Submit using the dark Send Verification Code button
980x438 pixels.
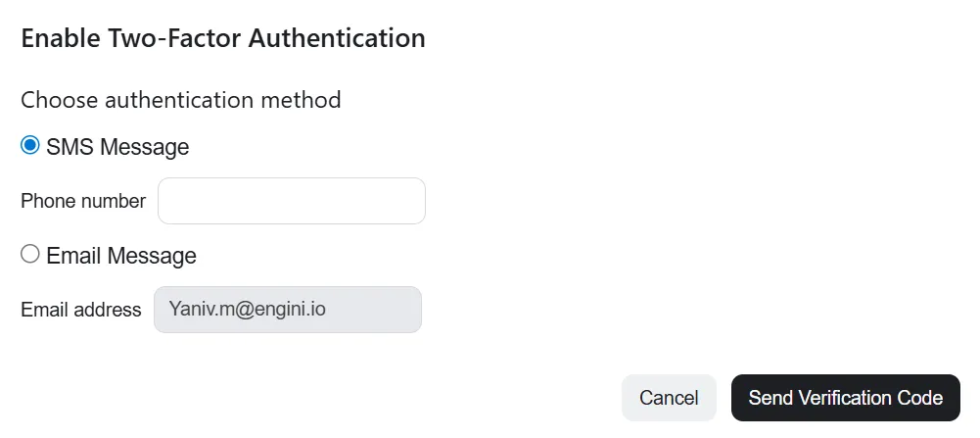[x=846, y=398]
